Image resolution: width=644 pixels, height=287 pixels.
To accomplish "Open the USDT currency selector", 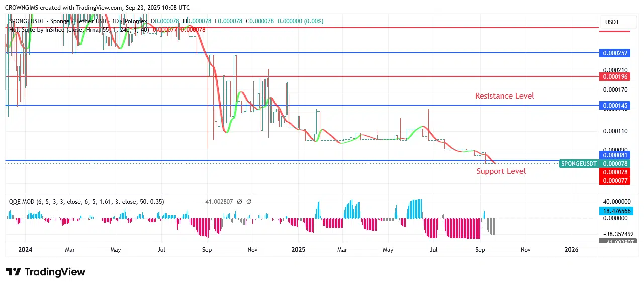I will (x=612, y=22).
